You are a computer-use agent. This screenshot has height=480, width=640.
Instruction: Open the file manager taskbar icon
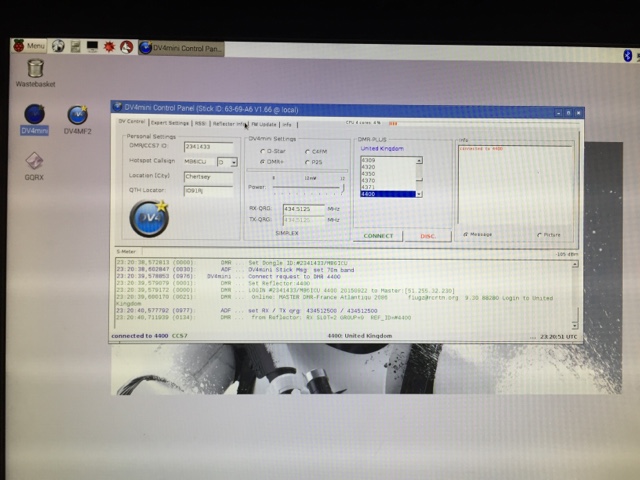point(75,47)
